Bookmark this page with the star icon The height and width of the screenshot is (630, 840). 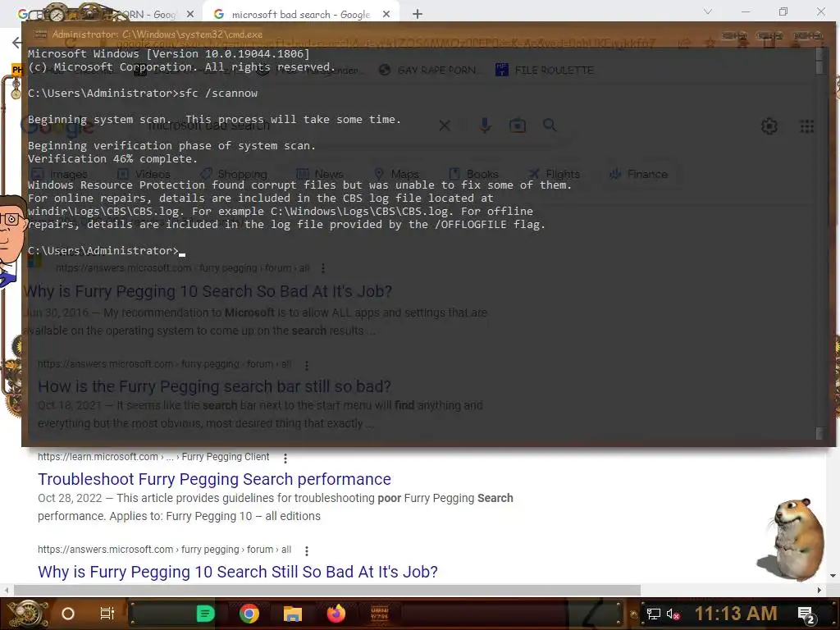[710, 43]
